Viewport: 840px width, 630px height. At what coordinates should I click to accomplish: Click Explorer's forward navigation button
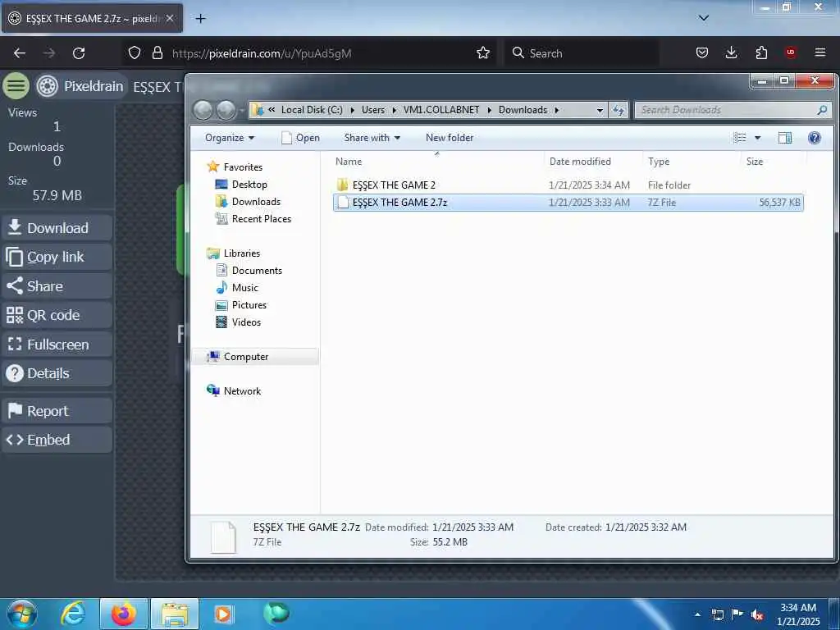point(226,111)
